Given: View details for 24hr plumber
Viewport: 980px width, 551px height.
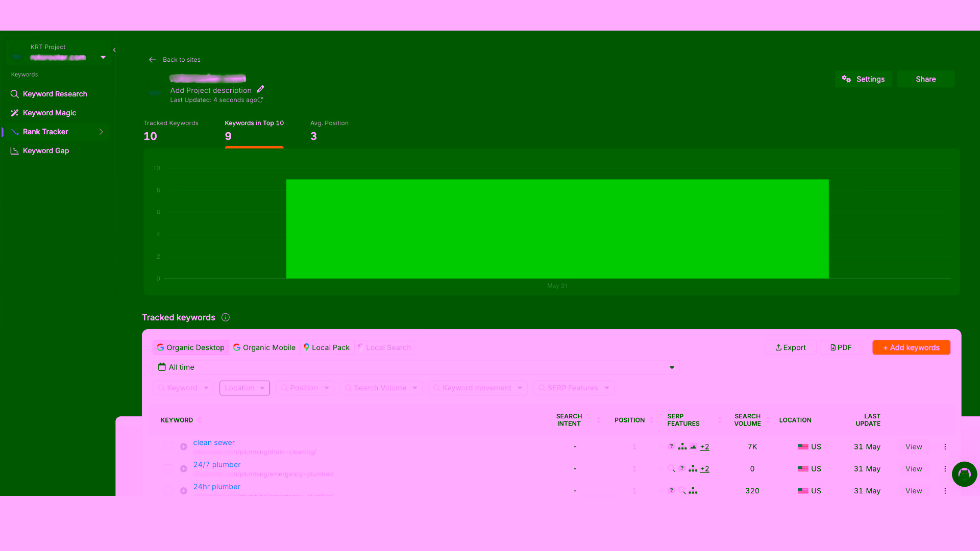Looking at the screenshot, I should [x=914, y=490].
